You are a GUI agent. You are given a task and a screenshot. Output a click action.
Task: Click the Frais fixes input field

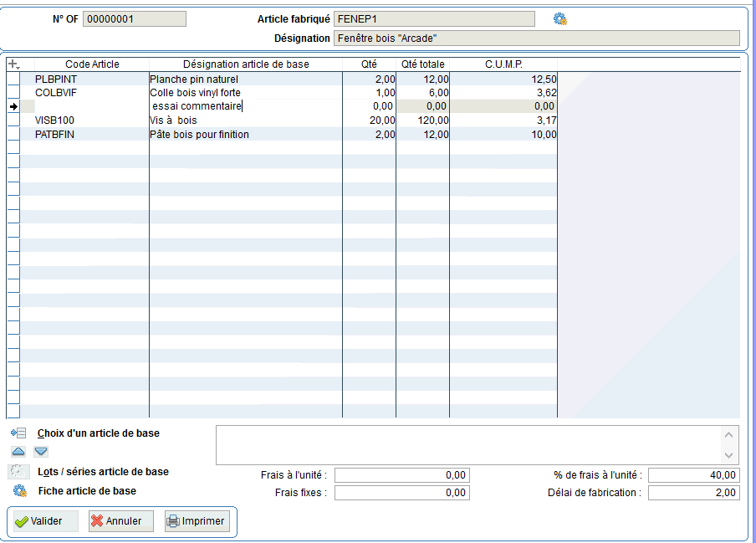pyautogui.click(x=402, y=493)
